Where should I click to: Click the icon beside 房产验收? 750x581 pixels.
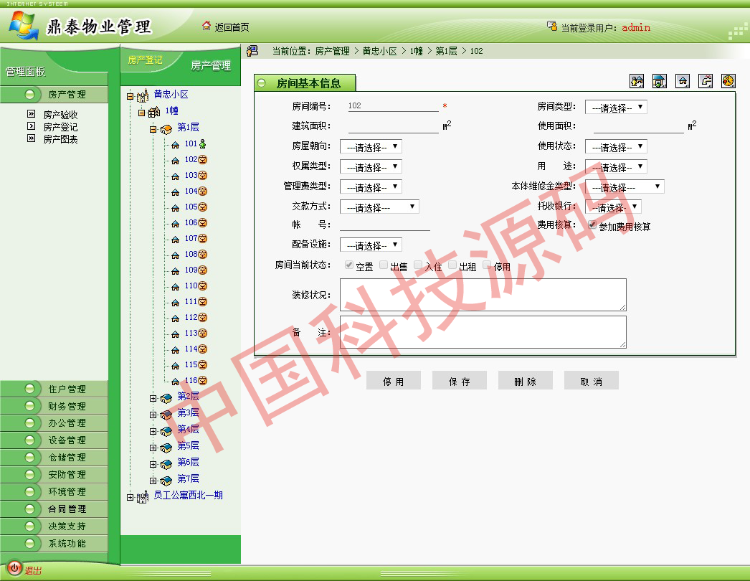pos(31,114)
